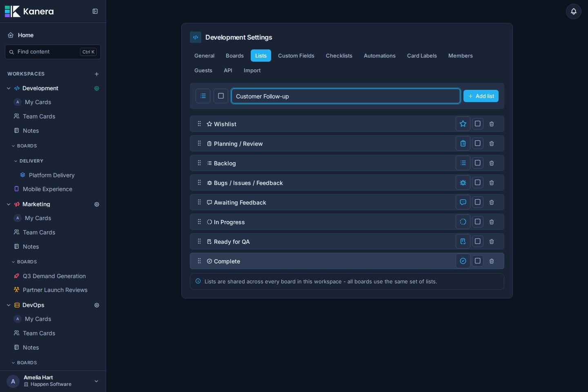The height and width of the screenshot is (392, 588).
Task: Grab the Wishlist drag handle
Action: point(199,124)
